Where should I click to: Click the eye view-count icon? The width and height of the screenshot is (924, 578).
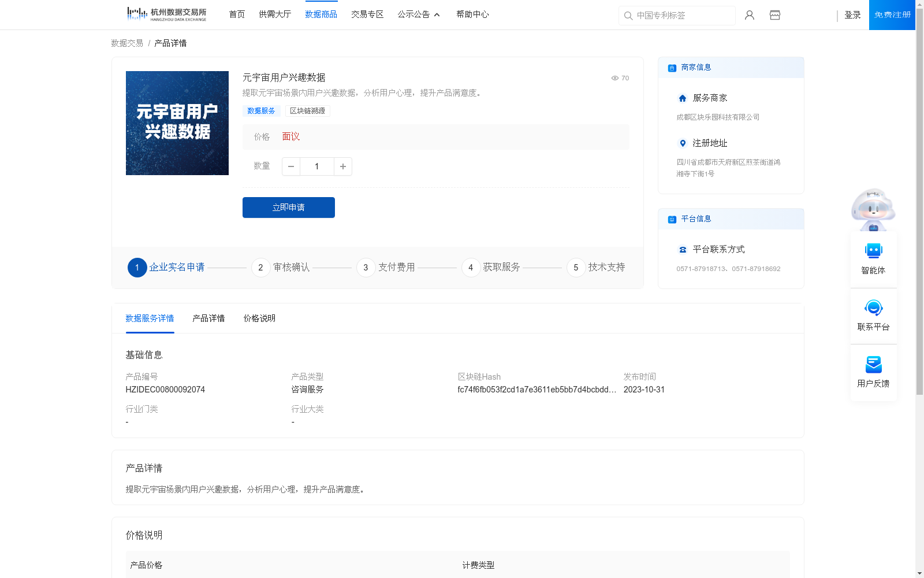(x=615, y=78)
